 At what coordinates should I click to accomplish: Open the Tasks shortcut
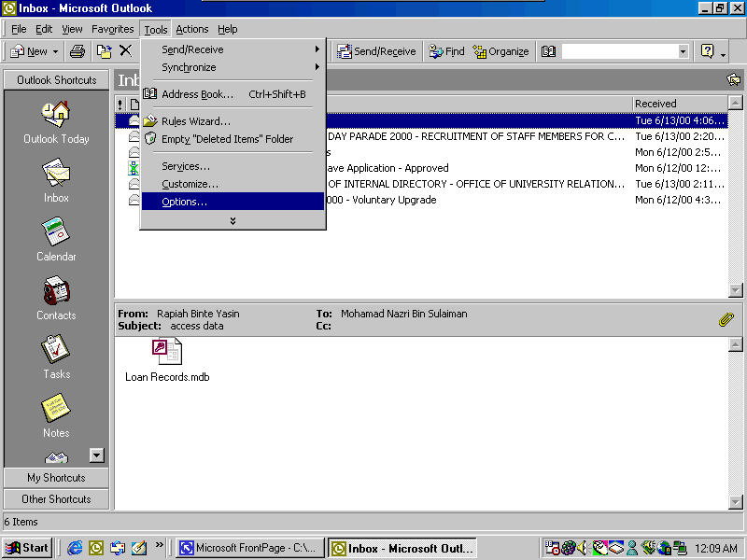[x=56, y=357]
